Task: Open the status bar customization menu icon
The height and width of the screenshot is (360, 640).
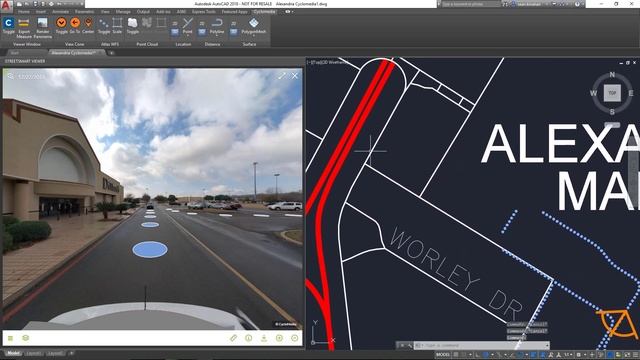Action: click(x=634, y=355)
